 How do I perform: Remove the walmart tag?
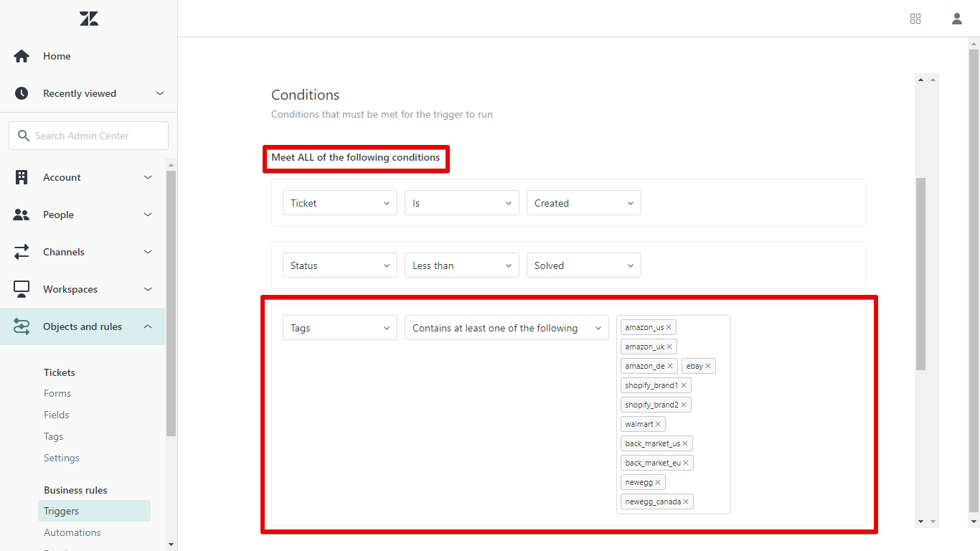658,424
